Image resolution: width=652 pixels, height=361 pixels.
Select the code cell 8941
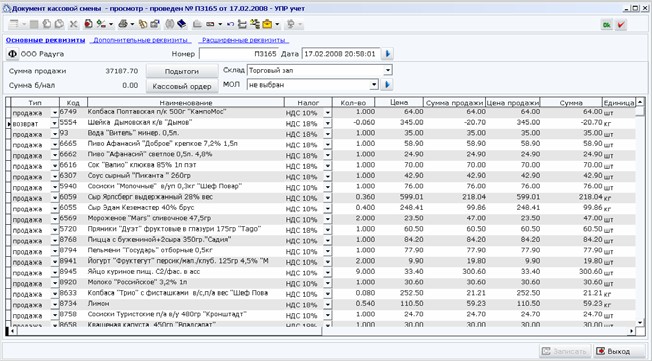pyautogui.click(x=73, y=261)
